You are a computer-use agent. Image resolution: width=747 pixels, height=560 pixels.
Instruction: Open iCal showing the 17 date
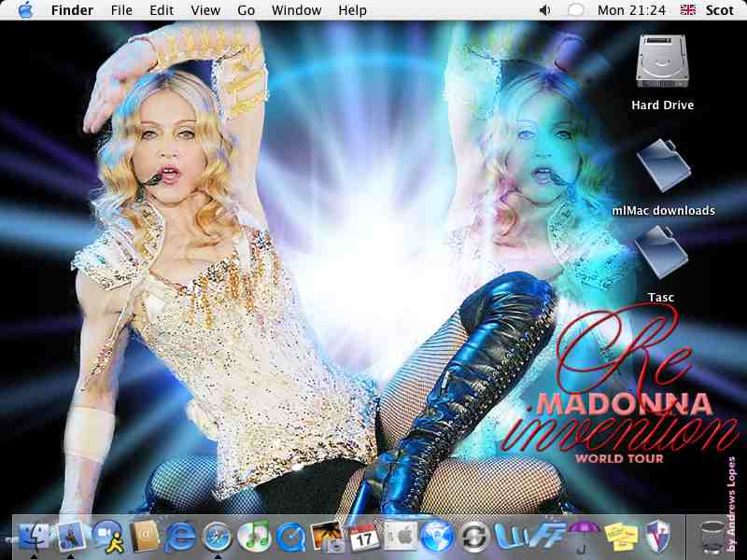[x=364, y=538]
